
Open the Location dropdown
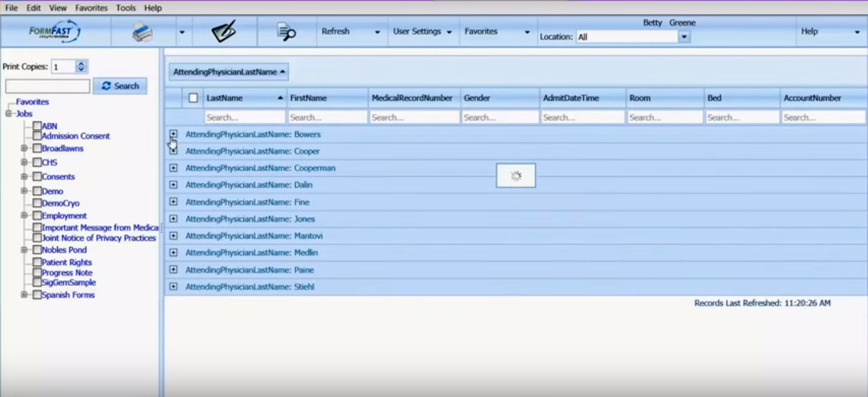click(684, 37)
